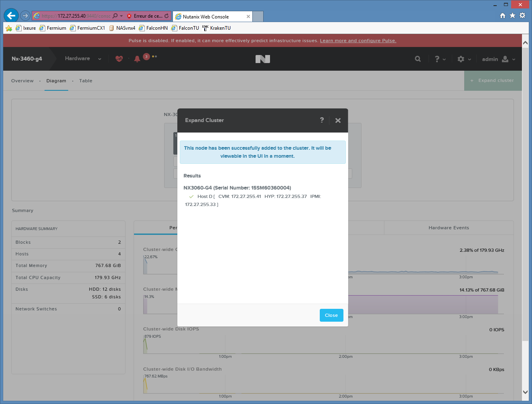Click the page vertical scrollbar down arrow
532x404 pixels.
[525, 392]
